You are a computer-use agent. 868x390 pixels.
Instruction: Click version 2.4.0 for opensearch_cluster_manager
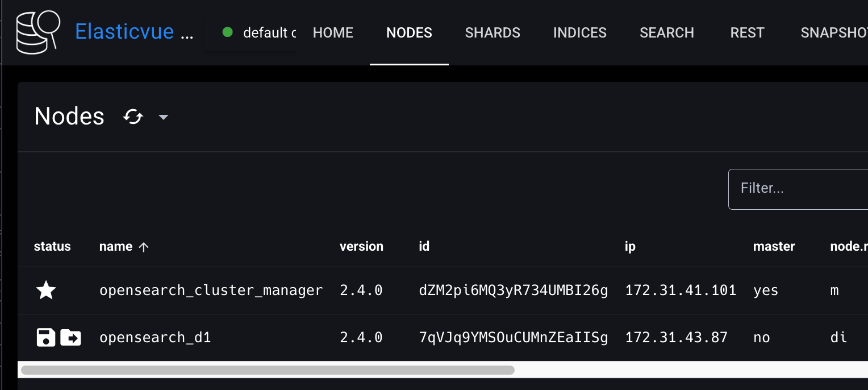click(361, 291)
